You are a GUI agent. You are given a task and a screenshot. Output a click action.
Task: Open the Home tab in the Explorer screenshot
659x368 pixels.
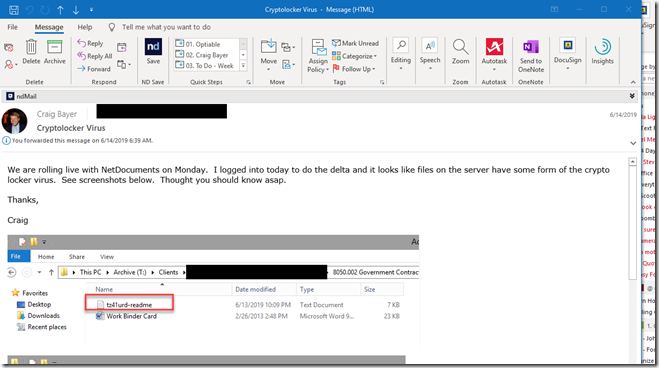tap(46, 257)
